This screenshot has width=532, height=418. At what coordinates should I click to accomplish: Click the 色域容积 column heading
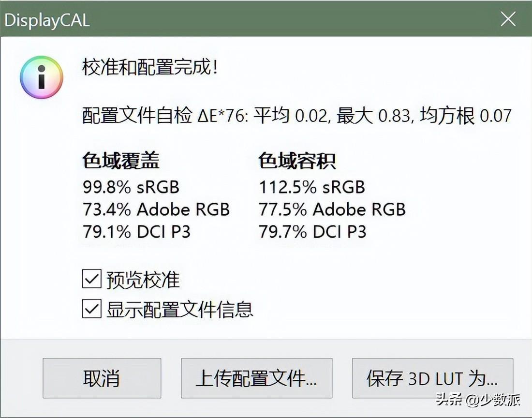[297, 161]
